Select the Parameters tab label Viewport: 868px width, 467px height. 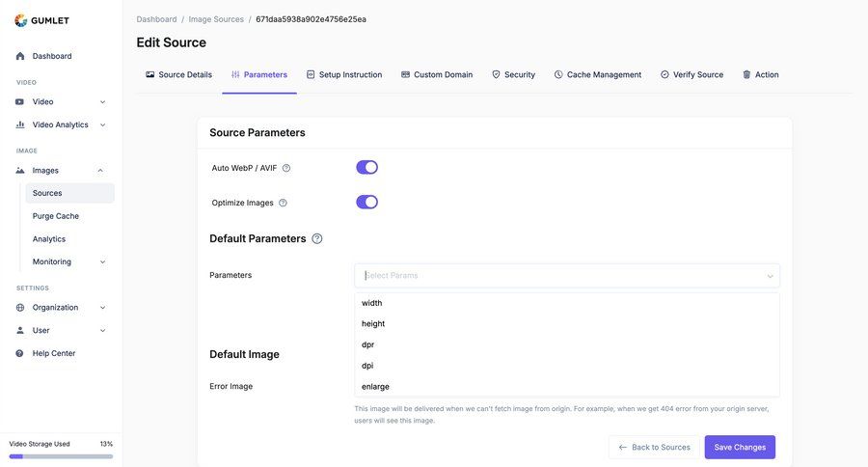coord(265,75)
